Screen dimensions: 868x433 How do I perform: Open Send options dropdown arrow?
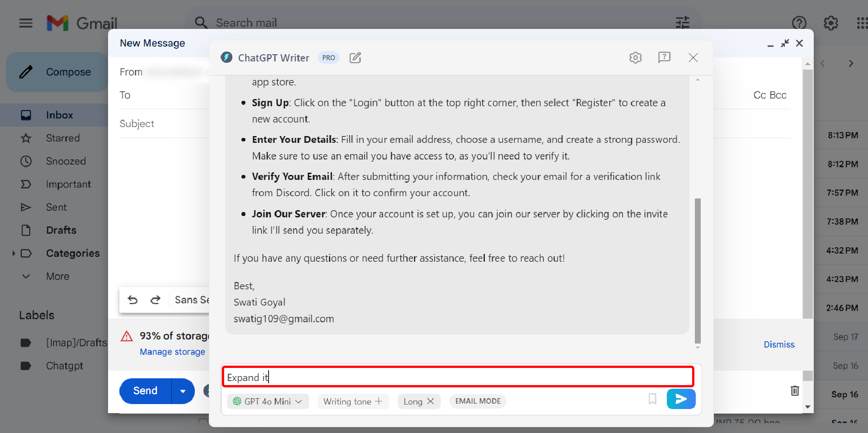click(183, 391)
